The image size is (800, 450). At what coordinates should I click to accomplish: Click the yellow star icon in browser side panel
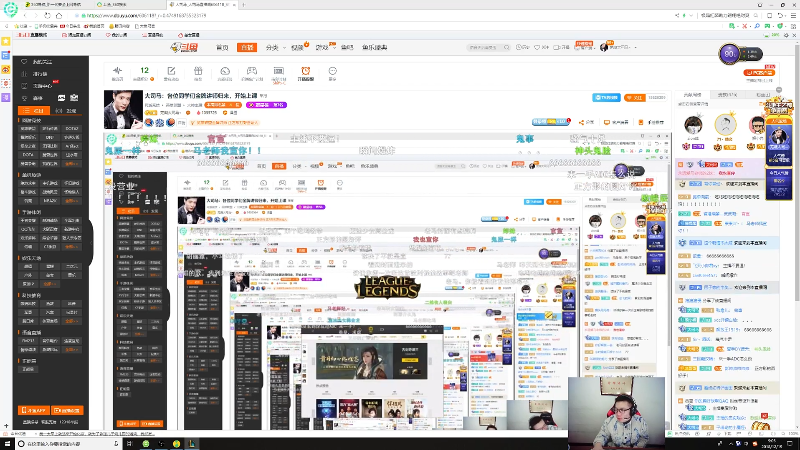tap(6, 41)
